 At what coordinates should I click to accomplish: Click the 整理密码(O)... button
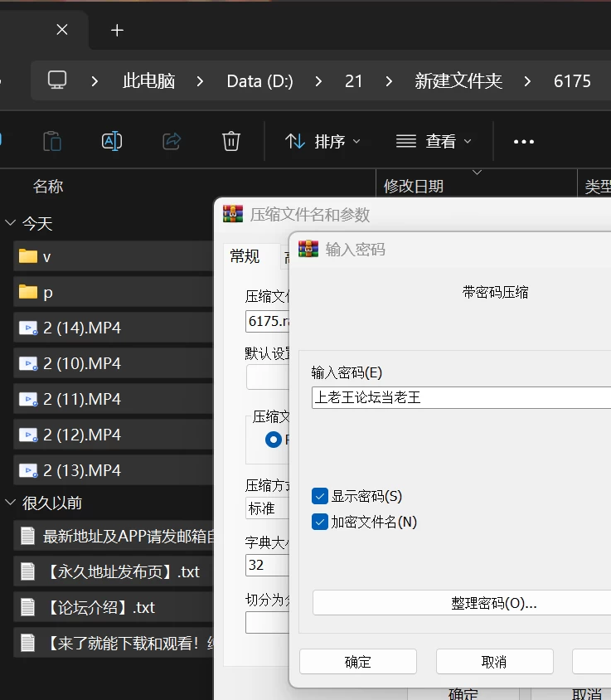[462, 603]
